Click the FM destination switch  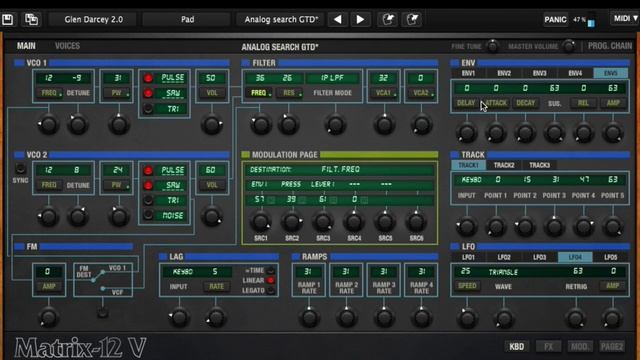[103, 313]
